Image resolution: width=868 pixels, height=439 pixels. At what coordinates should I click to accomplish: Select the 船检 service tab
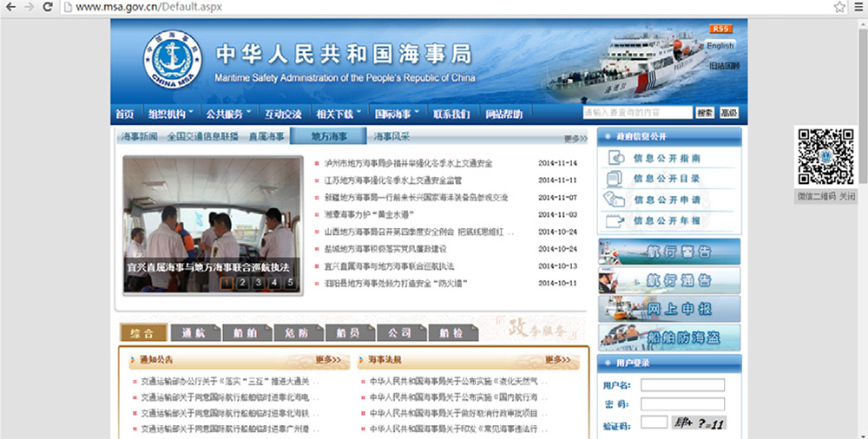451,332
